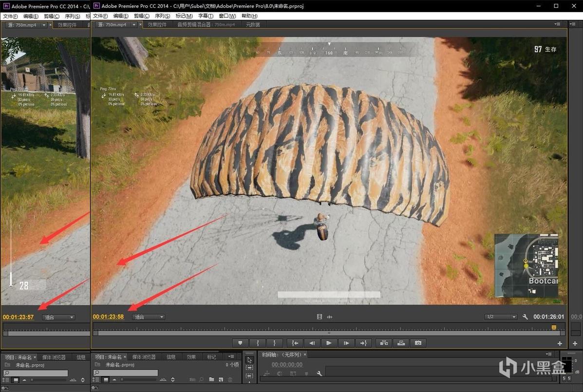The image size is (583, 392).
Task: Click the Insert edit button
Action: [384, 343]
